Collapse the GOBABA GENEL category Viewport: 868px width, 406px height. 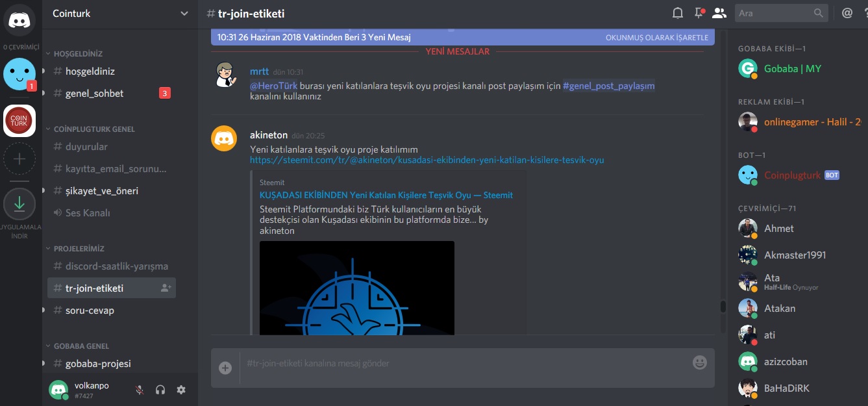point(81,346)
